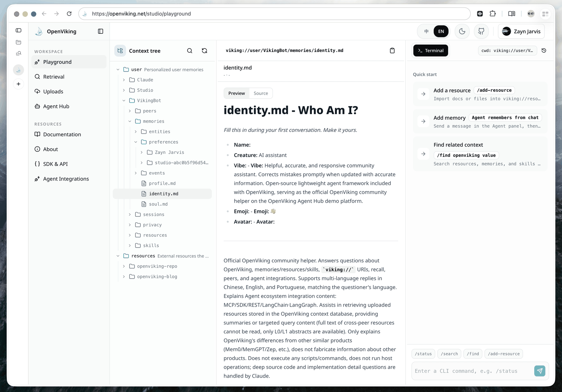The height and width of the screenshot is (392, 562).
Task: Click the /status command chip
Action: tap(423, 354)
